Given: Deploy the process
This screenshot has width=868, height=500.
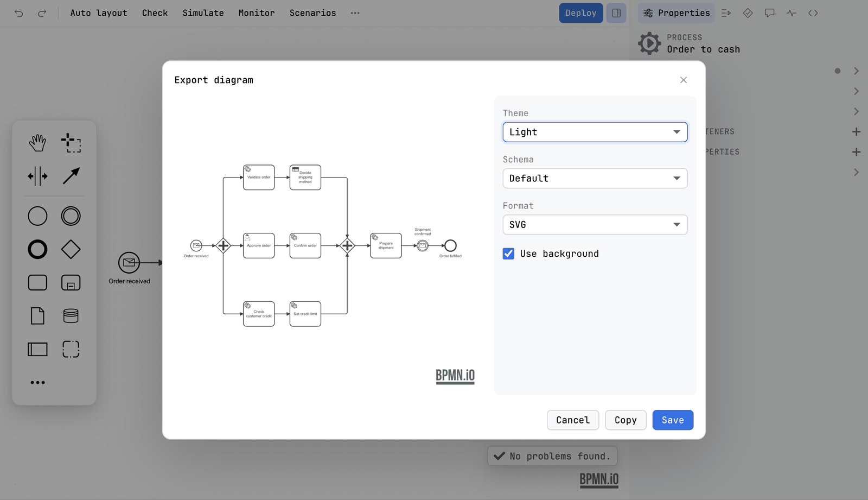Looking at the screenshot, I should pos(581,13).
